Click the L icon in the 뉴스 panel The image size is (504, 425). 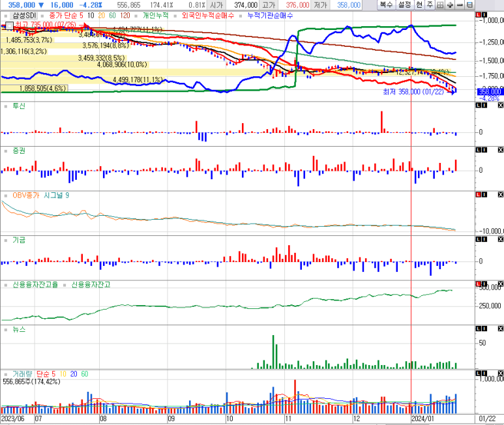point(479,329)
